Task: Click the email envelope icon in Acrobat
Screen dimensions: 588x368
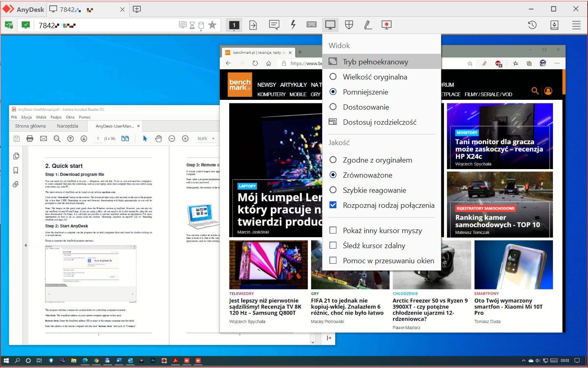Action: [x=43, y=139]
